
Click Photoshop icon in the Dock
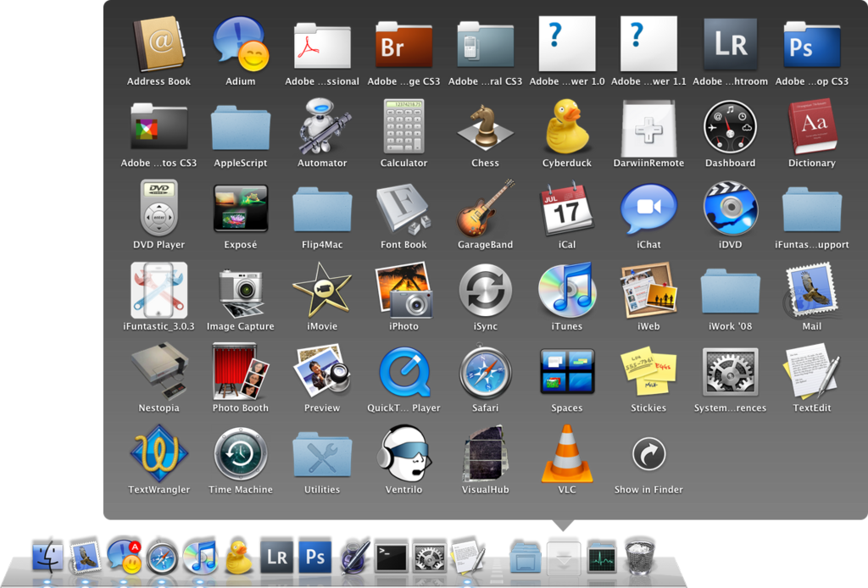[x=315, y=556]
